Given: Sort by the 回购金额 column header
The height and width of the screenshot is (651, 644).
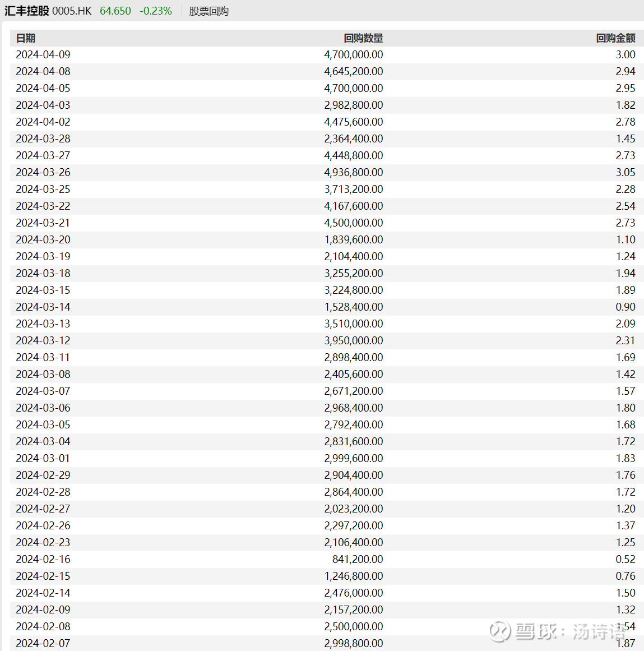Looking at the screenshot, I should tap(615, 38).
